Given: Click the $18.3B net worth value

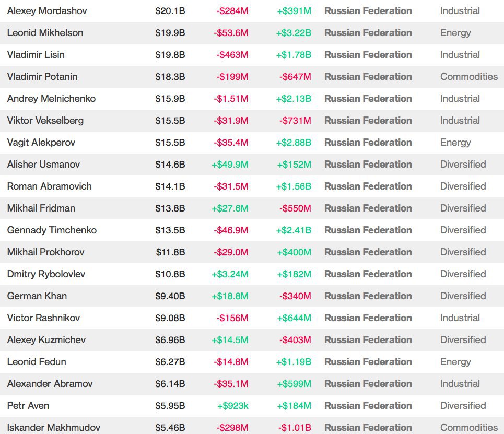Looking at the screenshot, I should click(170, 77).
